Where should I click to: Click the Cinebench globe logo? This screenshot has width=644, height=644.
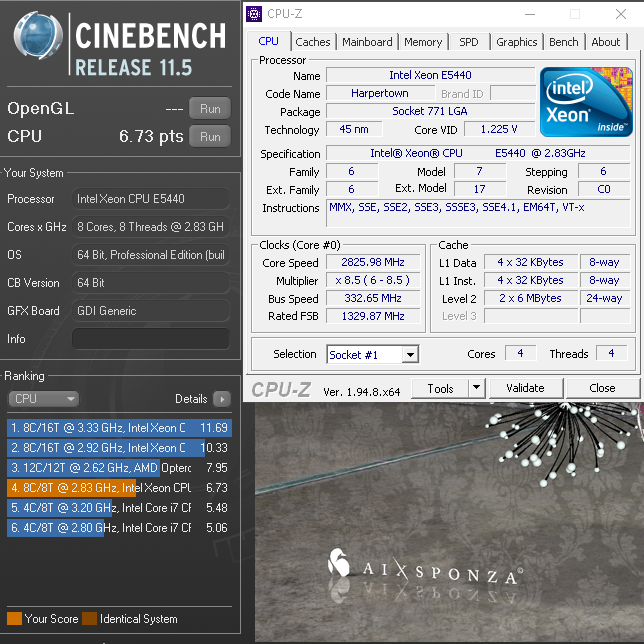(38, 35)
